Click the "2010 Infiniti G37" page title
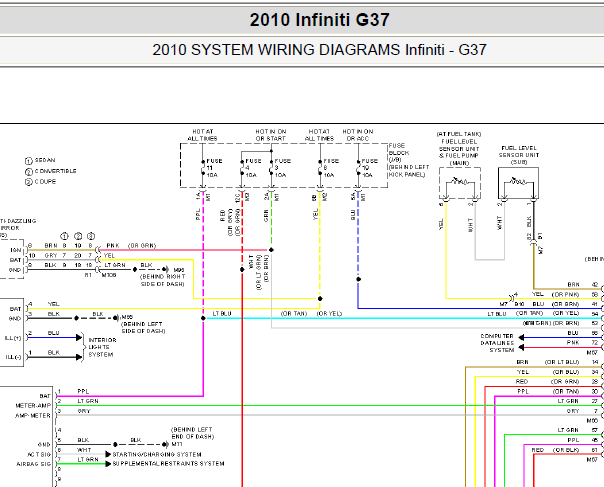This screenshot has width=604, height=487. 319,20
